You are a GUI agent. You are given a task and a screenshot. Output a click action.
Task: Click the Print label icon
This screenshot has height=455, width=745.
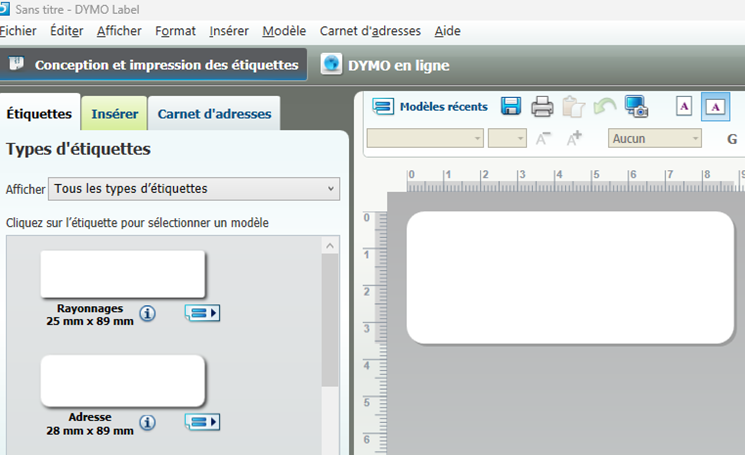click(x=542, y=106)
